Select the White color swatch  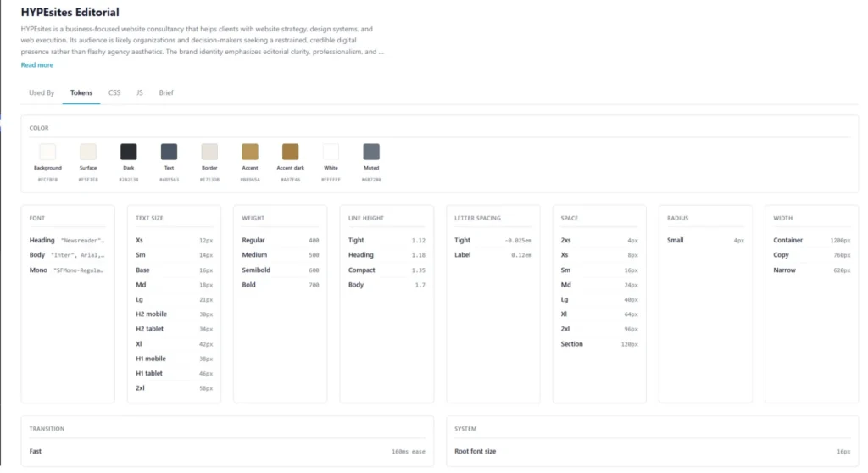coord(331,152)
